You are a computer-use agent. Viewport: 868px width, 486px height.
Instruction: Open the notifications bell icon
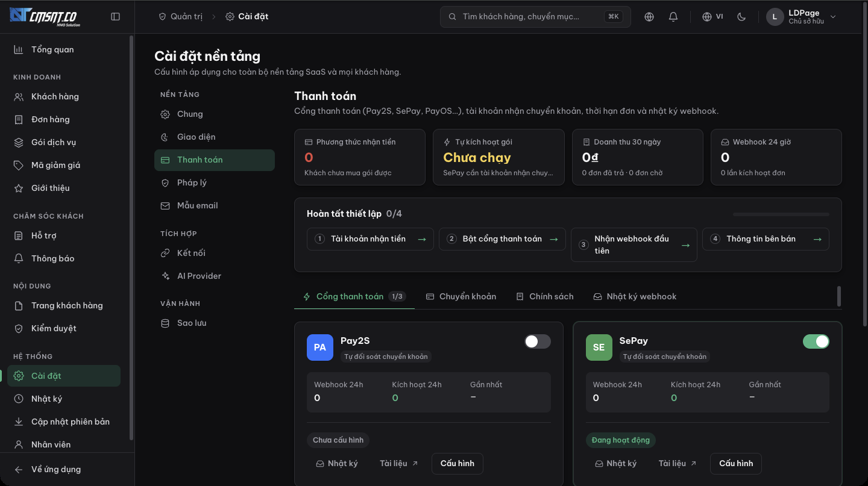point(673,17)
